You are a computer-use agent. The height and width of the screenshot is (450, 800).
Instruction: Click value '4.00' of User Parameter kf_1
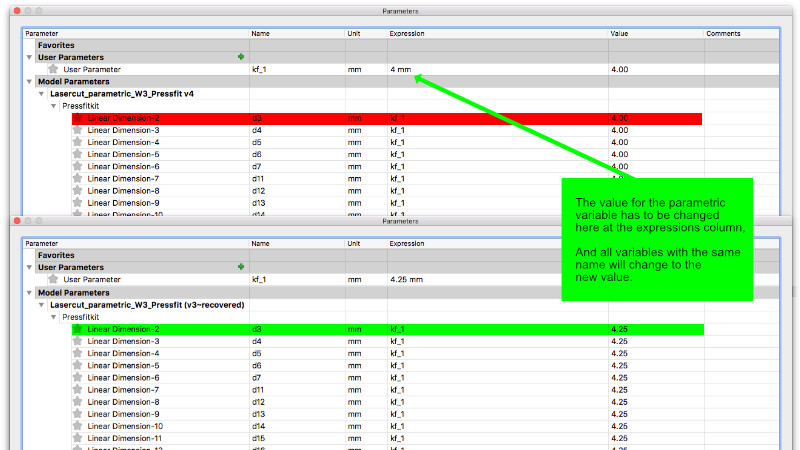[619, 69]
